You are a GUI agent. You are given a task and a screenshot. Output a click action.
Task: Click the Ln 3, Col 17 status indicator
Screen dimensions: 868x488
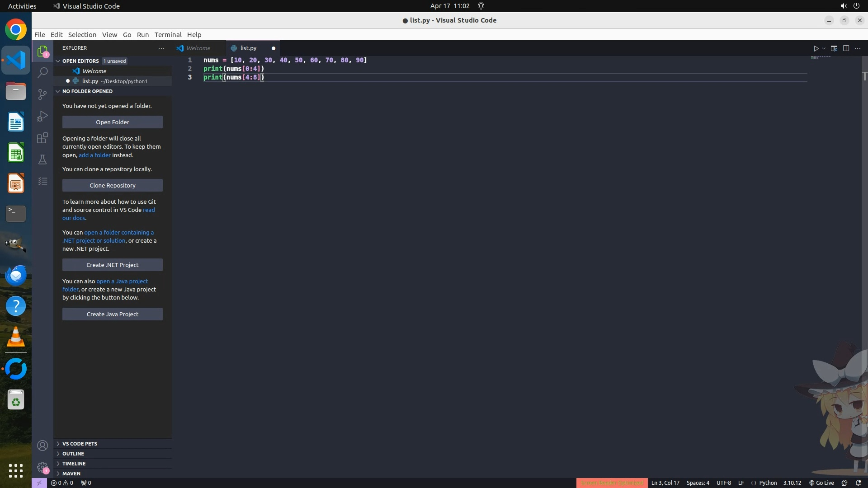tap(665, 483)
